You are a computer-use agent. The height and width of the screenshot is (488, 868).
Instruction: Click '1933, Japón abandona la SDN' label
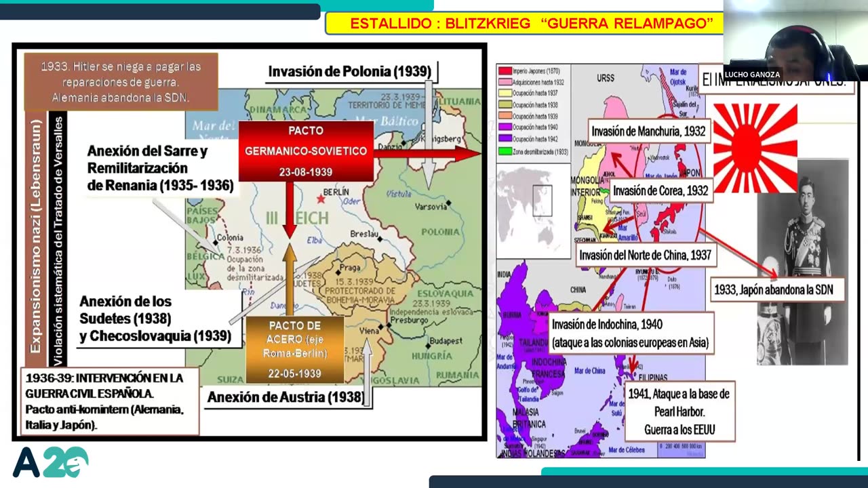pos(778,289)
